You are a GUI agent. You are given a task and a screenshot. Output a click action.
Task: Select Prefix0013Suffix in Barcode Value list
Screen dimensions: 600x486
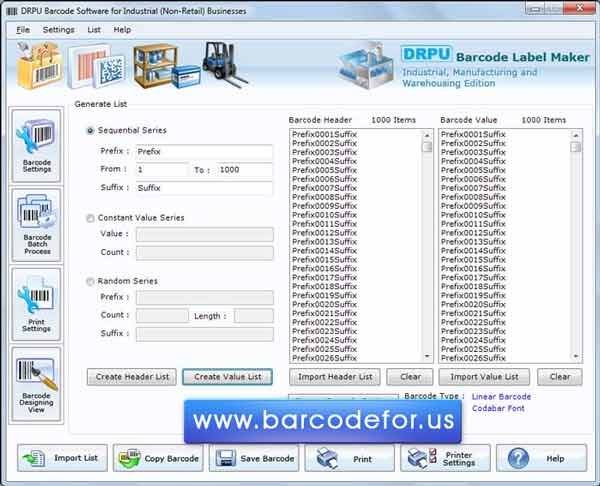[473, 242]
